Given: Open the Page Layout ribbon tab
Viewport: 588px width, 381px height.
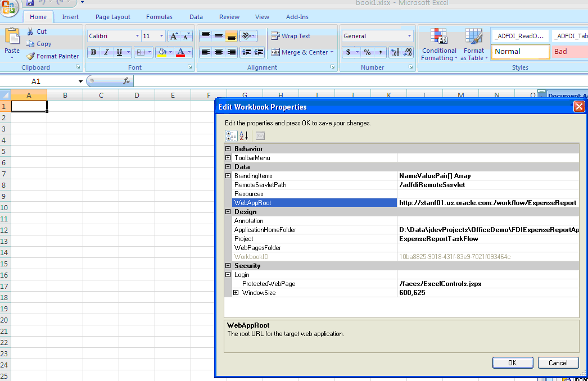Looking at the screenshot, I should (113, 17).
